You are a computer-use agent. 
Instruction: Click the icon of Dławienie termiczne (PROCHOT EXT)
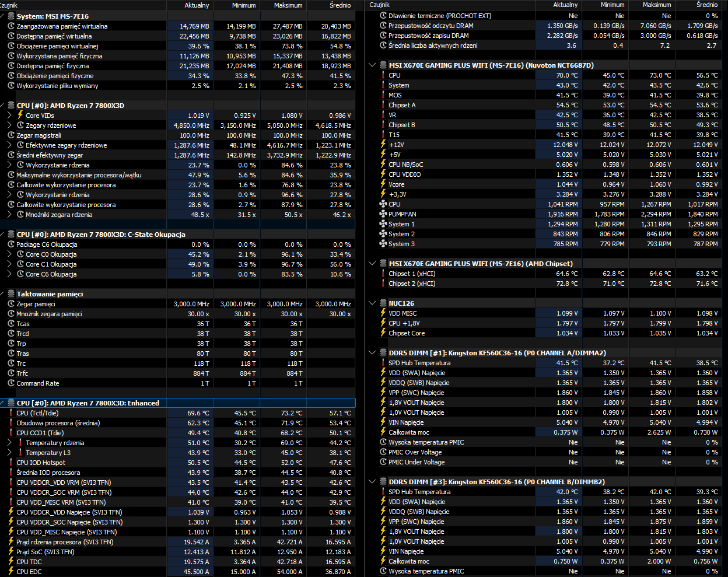383,16
